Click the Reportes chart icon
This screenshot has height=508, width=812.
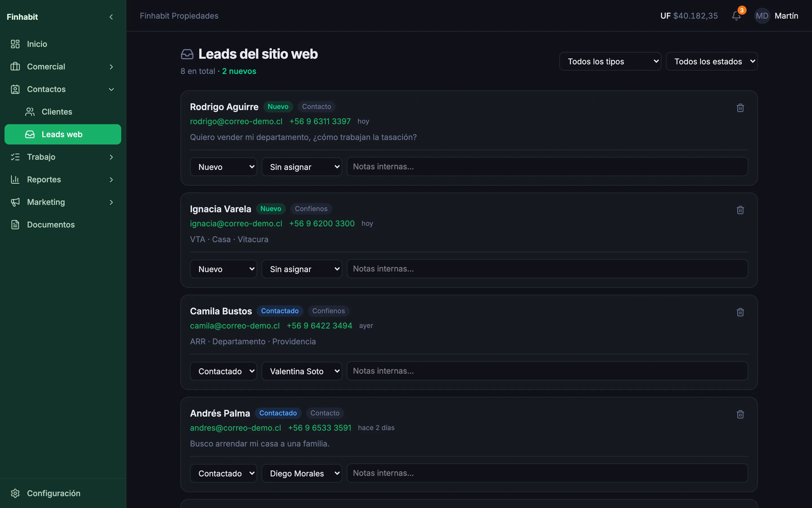click(x=15, y=179)
